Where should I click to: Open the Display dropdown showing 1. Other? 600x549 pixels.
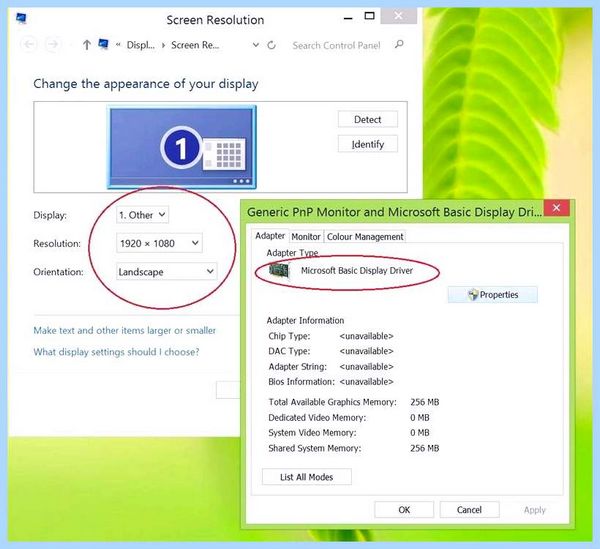point(142,215)
